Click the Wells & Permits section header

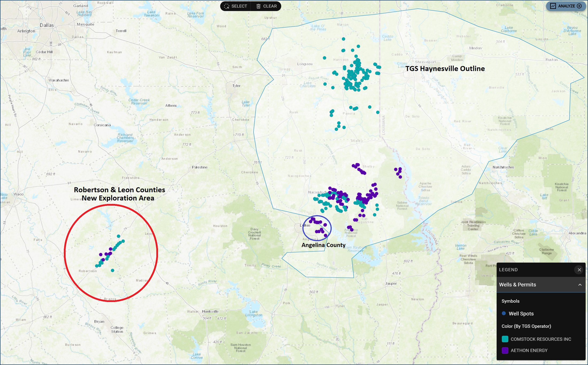517,285
